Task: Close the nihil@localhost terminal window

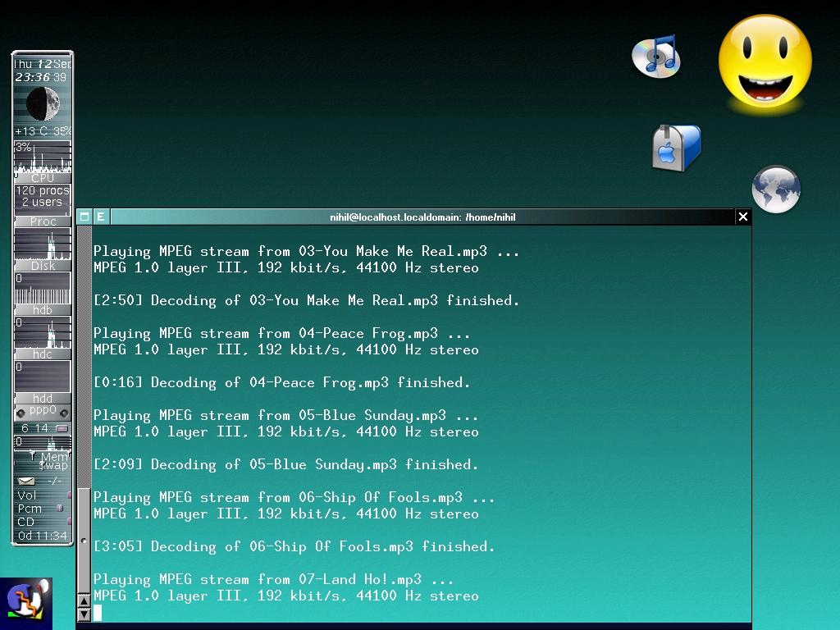Action: [x=743, y=217]
